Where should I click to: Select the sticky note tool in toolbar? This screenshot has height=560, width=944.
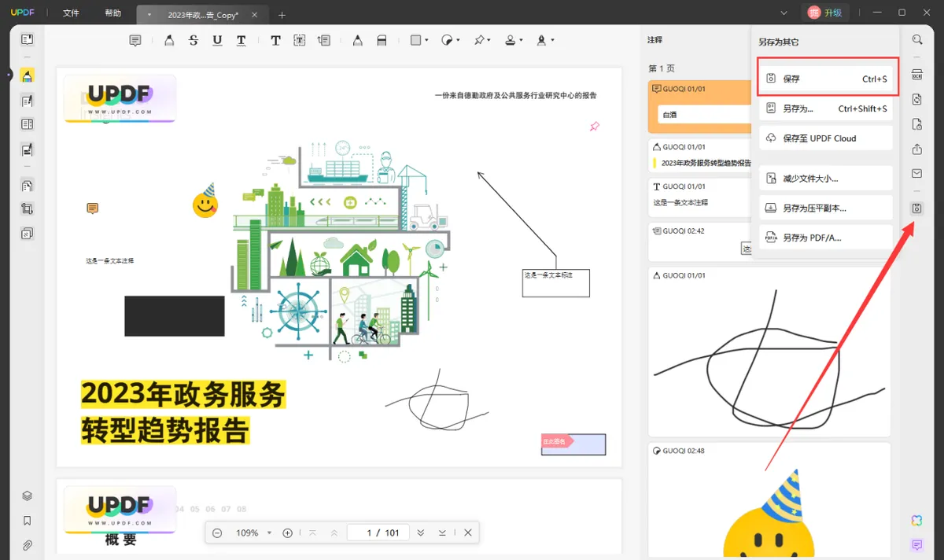coord(135,41)
